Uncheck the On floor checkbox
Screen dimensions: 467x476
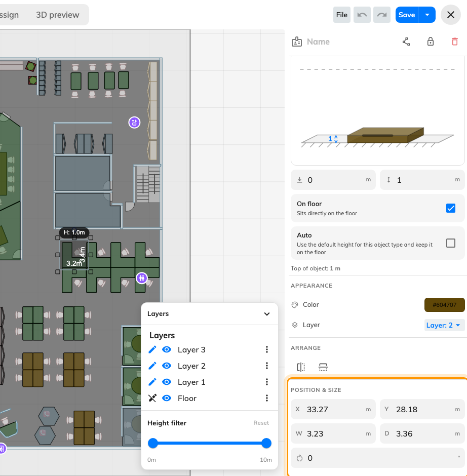451,208
